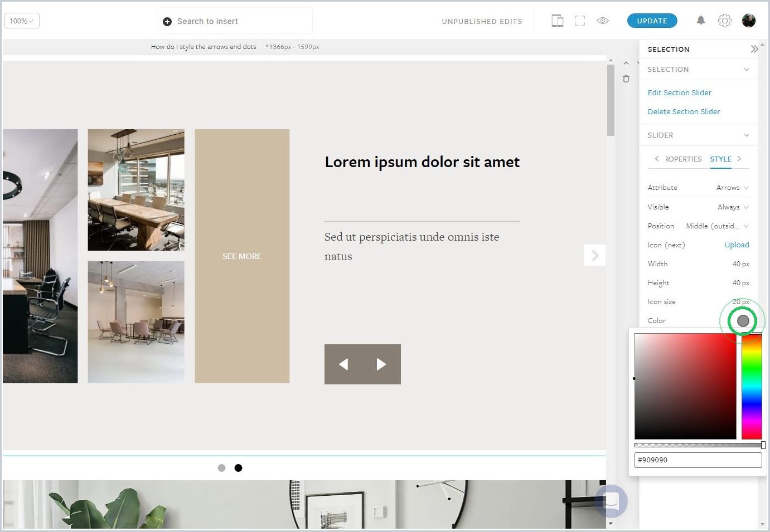Collapse the SLIDER section
This screenshot has width=770, height=532.
coord(698,135)
